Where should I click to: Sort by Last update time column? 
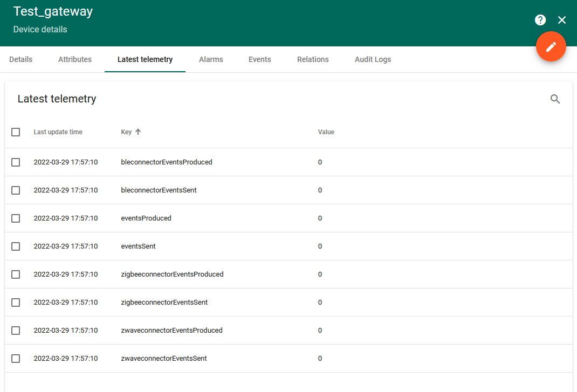(x=58, y=132)
